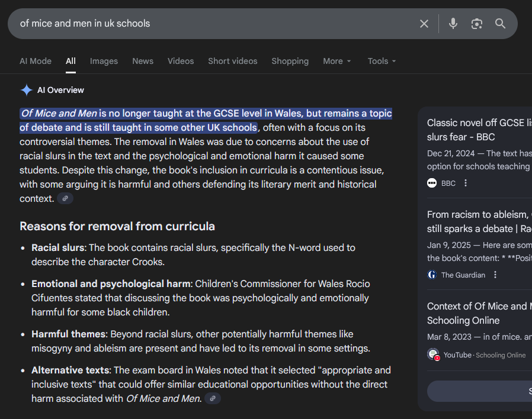The image size is (532, 419).
Task: Click the YouTube Schooling Online favicon
Action: [433, 354]
